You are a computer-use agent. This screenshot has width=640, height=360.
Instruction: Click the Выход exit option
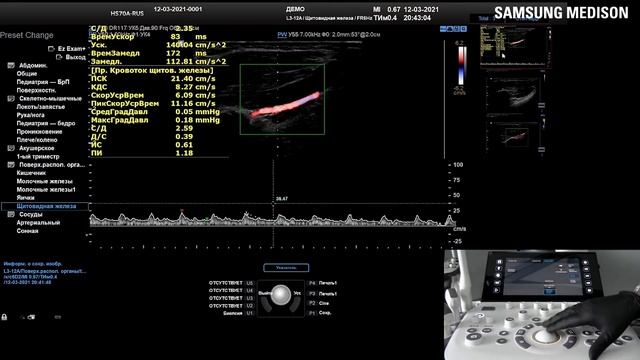pos(76,57)
